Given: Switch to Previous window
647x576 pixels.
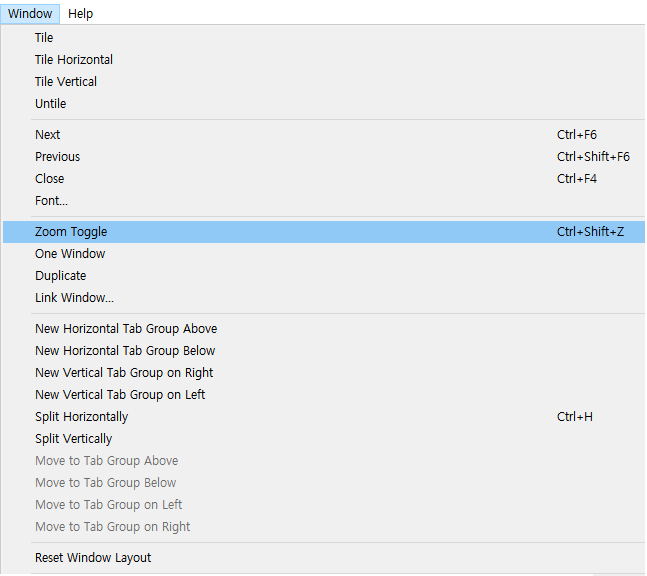Looking at the screenshot, I should [324, 157].
